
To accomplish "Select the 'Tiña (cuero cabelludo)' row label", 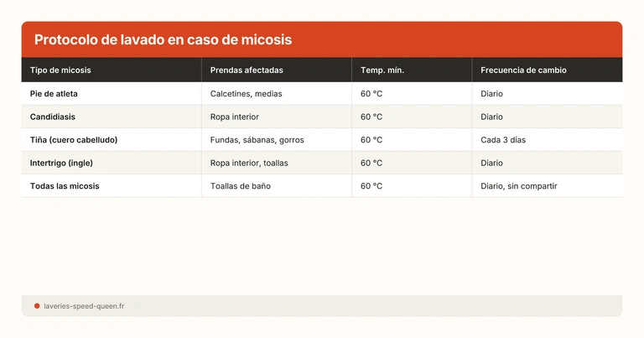I will click(74, 140).
